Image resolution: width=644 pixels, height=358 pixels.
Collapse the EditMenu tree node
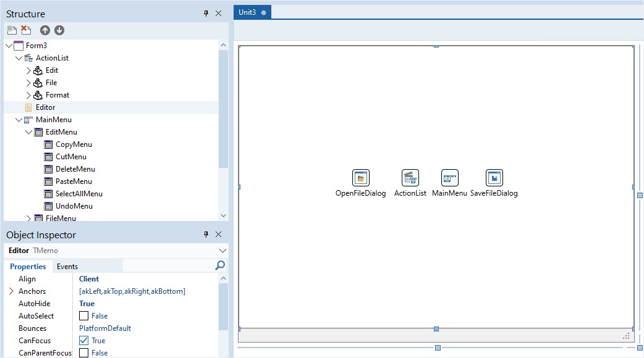[28, 131]
